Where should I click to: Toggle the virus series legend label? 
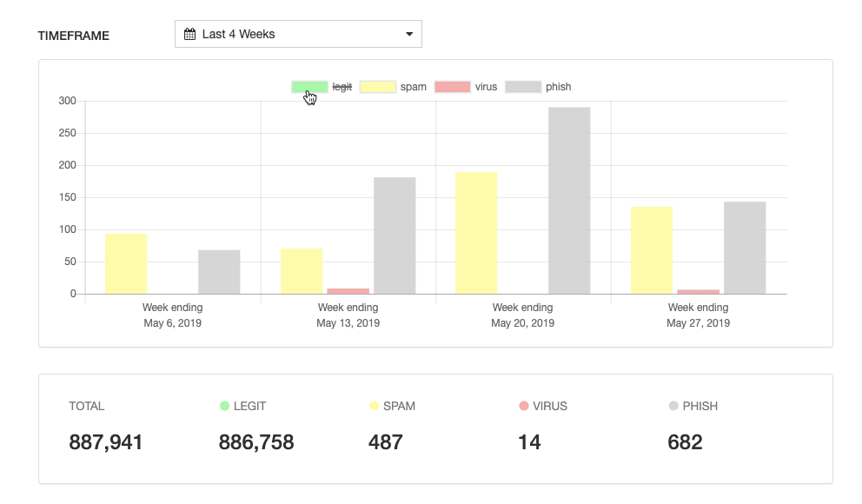[486, 87]
